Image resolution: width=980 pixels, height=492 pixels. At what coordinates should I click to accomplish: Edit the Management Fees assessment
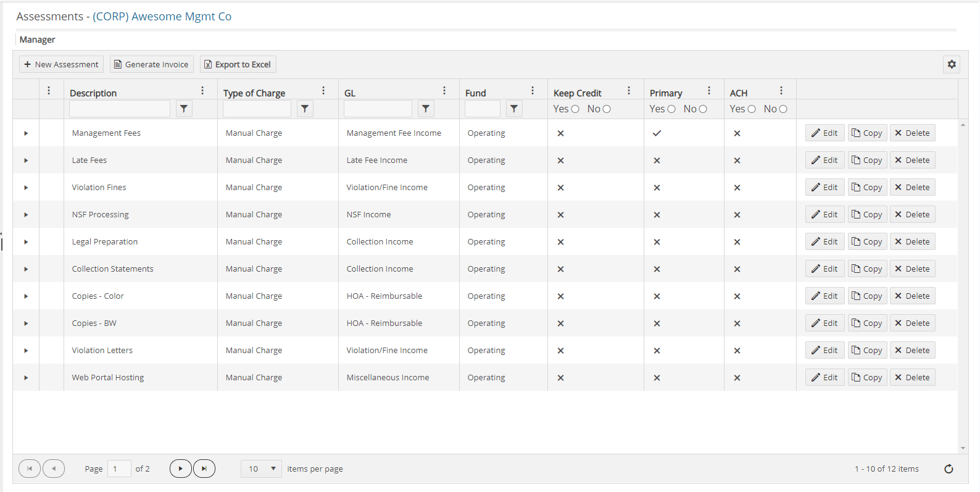point(824,133)
